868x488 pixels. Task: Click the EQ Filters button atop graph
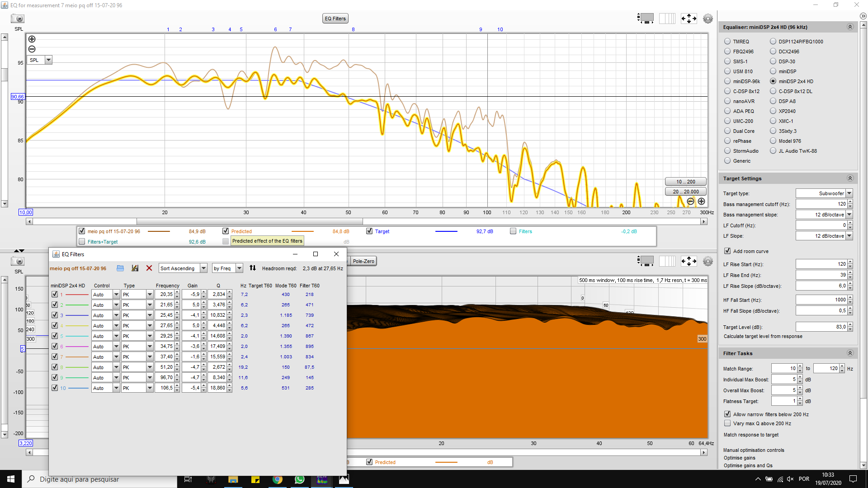pyautogui.click(x=335, y=19)
